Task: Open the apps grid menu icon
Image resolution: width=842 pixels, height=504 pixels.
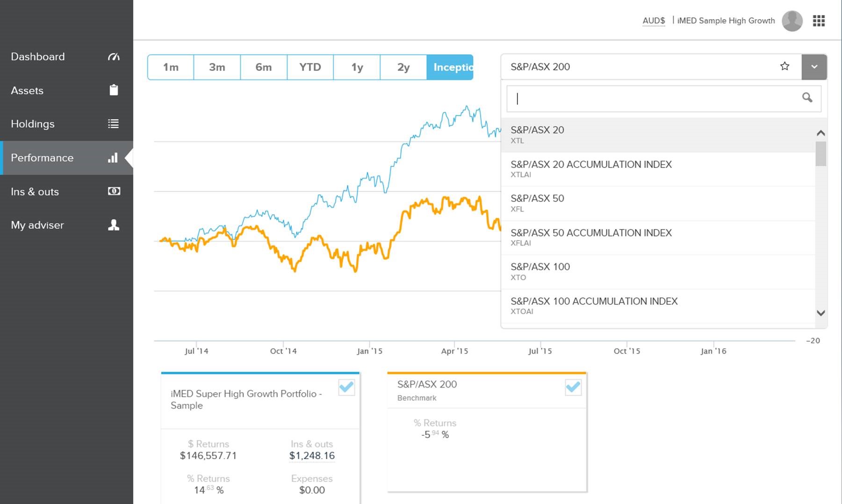Action: click(x=819, y=21)
